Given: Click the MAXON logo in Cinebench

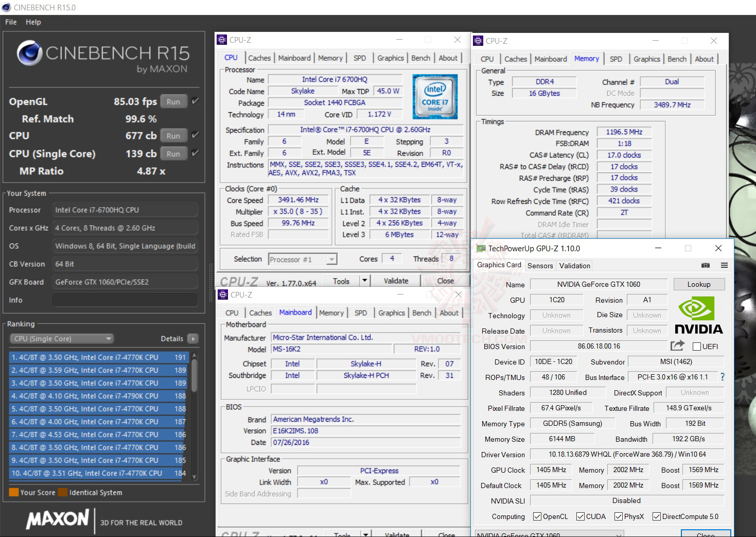Looking at the screenshot, I should [x=58, y=519].
